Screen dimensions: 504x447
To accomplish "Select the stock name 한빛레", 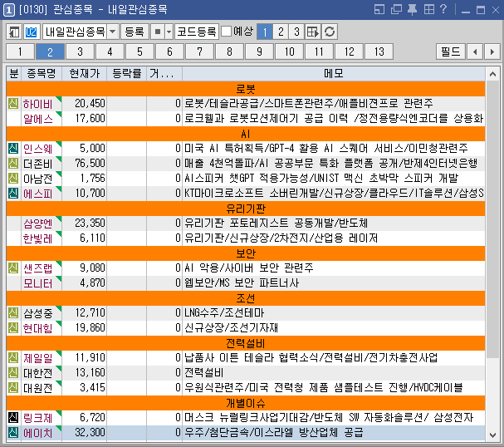I will click(38, 238).
